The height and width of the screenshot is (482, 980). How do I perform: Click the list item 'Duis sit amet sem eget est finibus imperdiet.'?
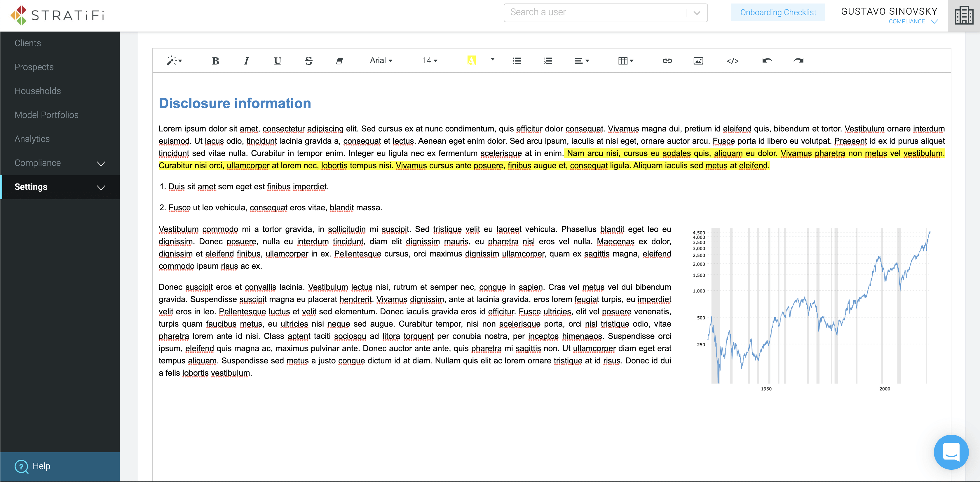[248, 187]
